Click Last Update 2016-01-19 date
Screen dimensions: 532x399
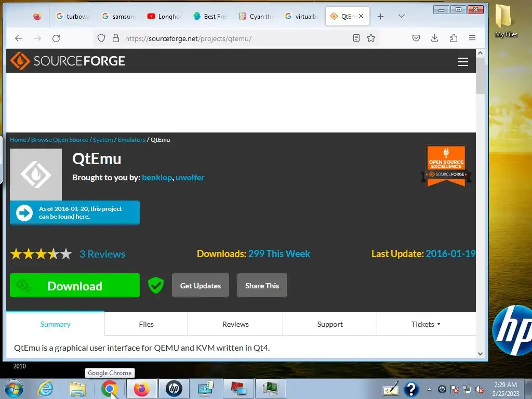[x=450, y=254]
